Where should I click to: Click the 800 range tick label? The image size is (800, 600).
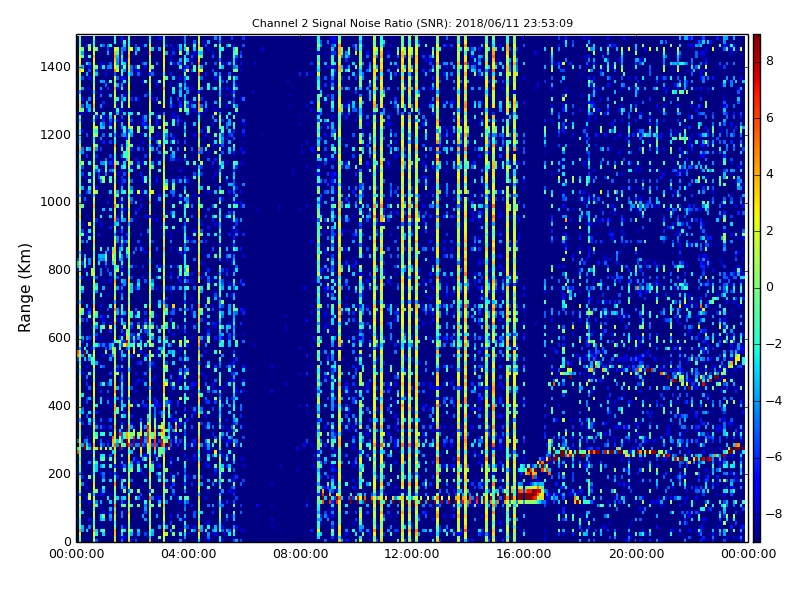pos(59,270)
